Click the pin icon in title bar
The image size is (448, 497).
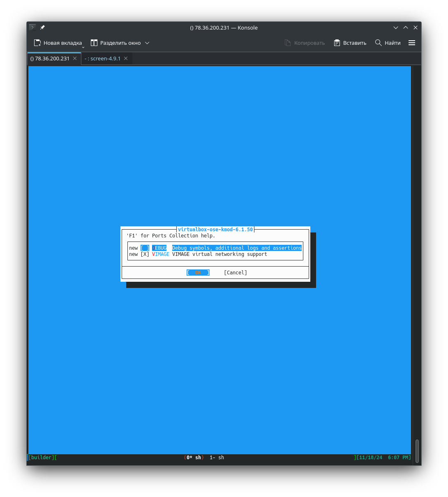[x=42, y=28]
